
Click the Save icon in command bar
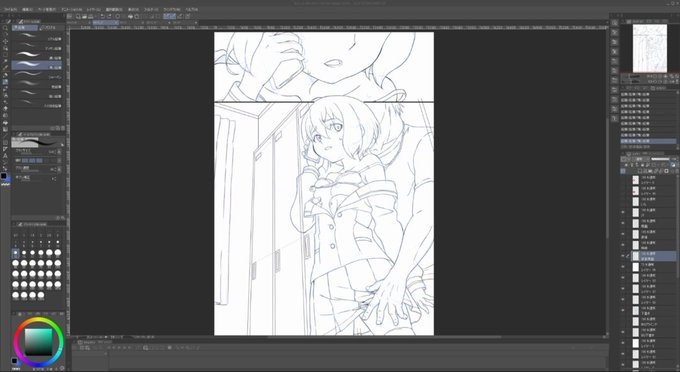91,16
